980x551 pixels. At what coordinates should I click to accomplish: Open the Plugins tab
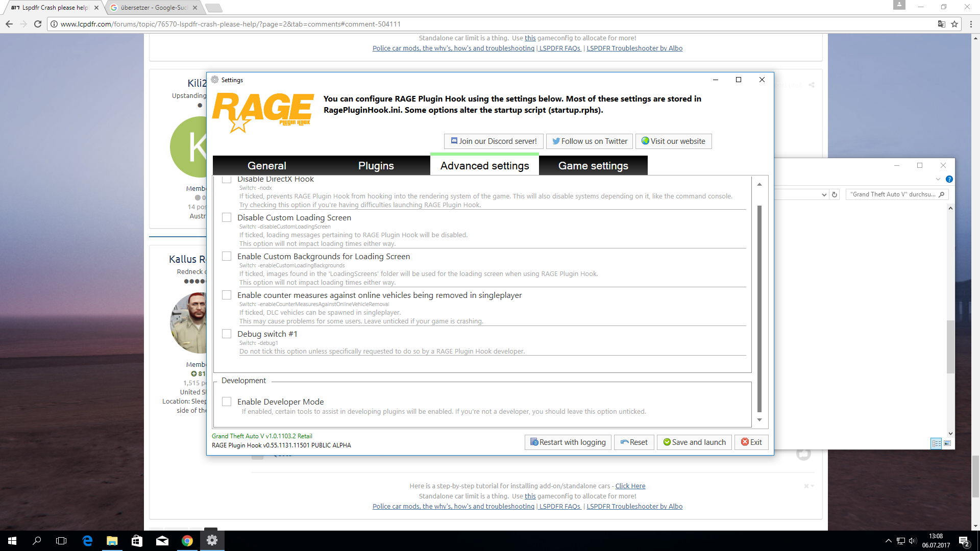(376, 166)
